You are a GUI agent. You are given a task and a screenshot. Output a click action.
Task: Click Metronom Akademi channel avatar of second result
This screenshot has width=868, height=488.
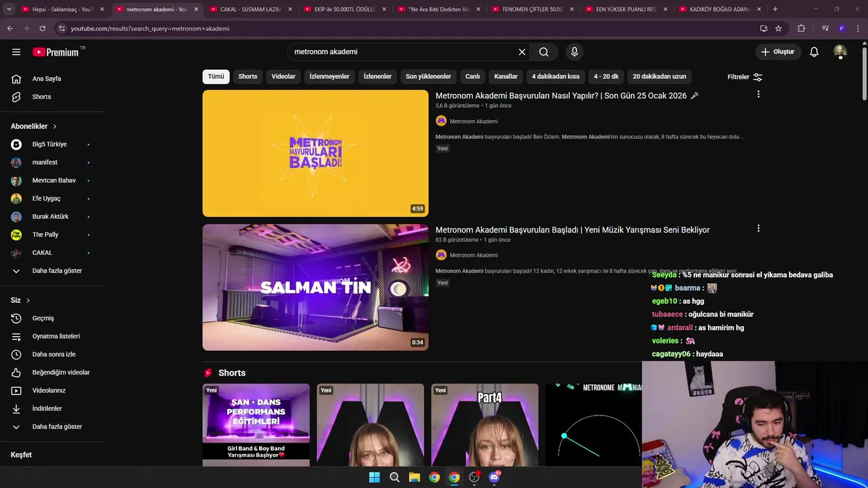(441, 255)
